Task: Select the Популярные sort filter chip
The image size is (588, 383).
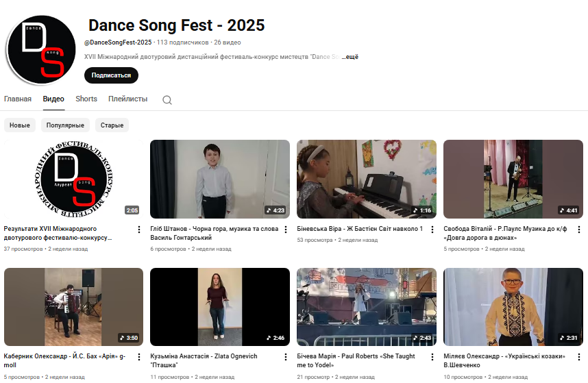Action: [x=66, y=125]
